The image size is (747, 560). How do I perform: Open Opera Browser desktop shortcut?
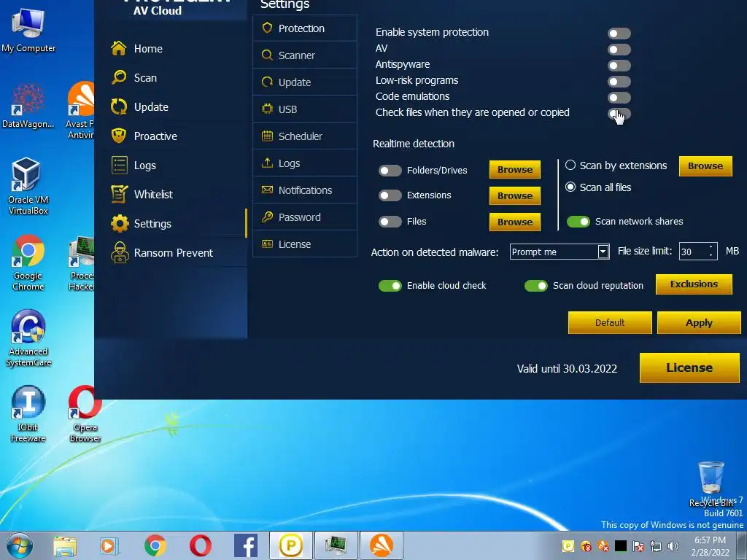85,414
